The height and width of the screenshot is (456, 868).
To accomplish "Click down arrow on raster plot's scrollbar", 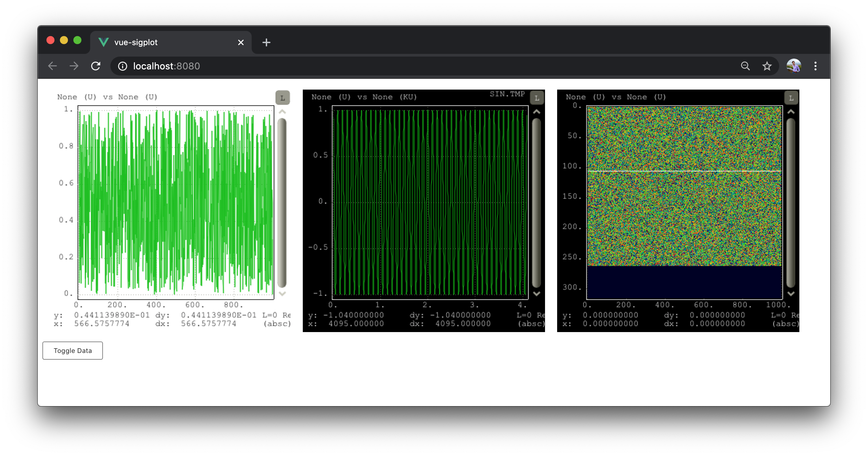I will (x=791, y=293).
